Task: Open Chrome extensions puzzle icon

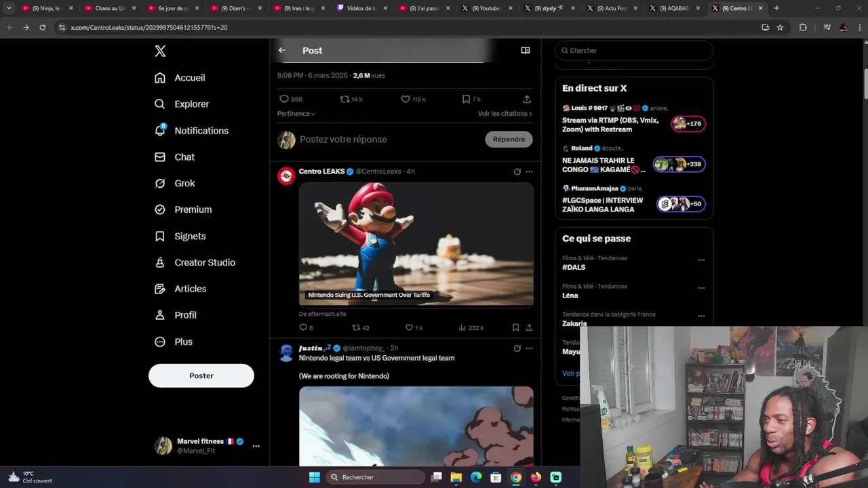Action: point(803,27)
